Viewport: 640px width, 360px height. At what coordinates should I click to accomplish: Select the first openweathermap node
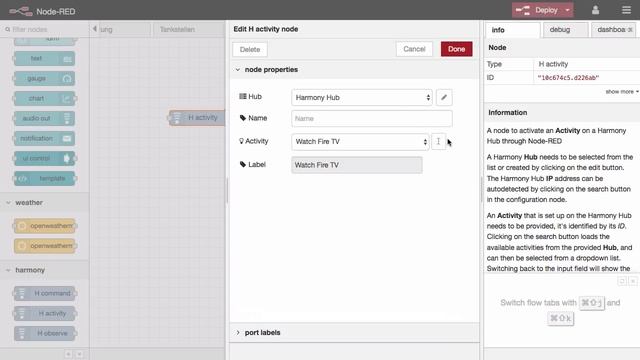(x=44, y=226)
